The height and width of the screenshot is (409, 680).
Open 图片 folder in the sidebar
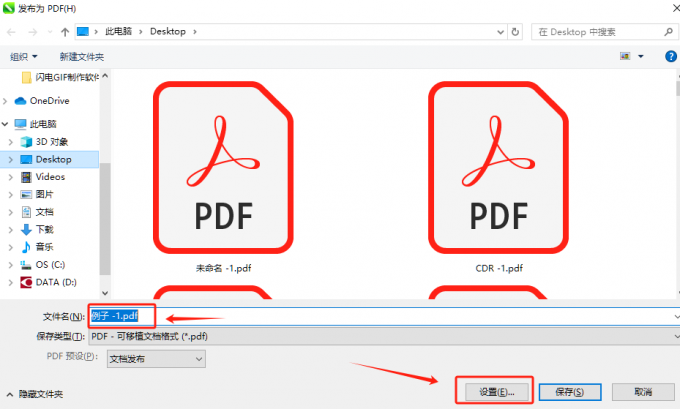[37, 194]
